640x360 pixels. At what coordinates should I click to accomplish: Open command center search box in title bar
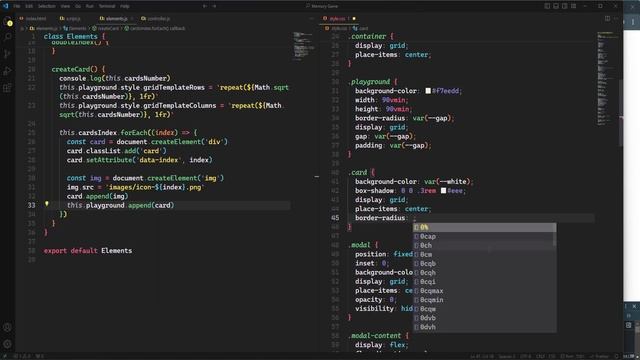coord(322,6)
